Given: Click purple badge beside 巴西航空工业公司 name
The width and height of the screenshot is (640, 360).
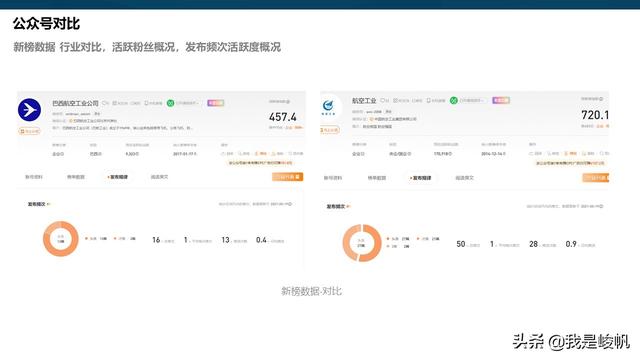Looking at the screenshot, I should point(216,103).
